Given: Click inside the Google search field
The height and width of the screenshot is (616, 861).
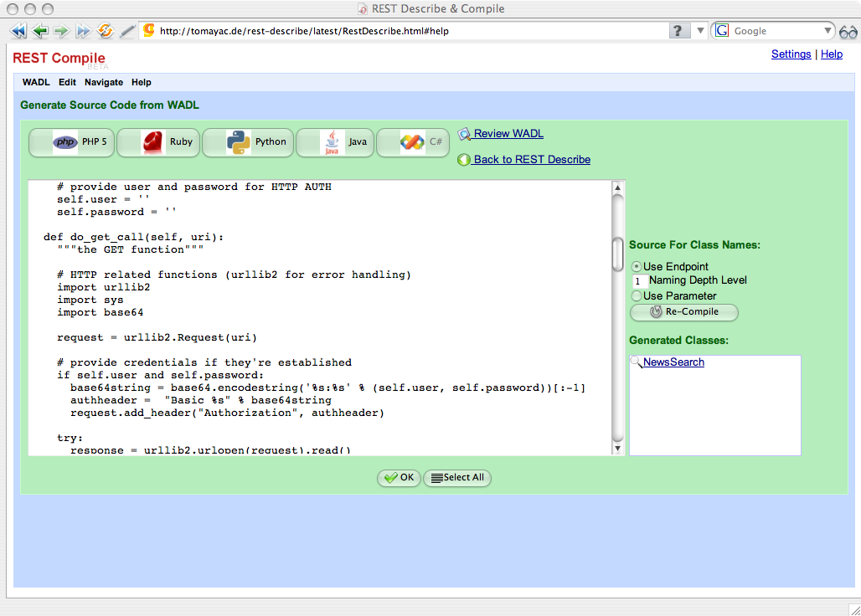Looking at the screenshot, I should click(x=774, y=31).
